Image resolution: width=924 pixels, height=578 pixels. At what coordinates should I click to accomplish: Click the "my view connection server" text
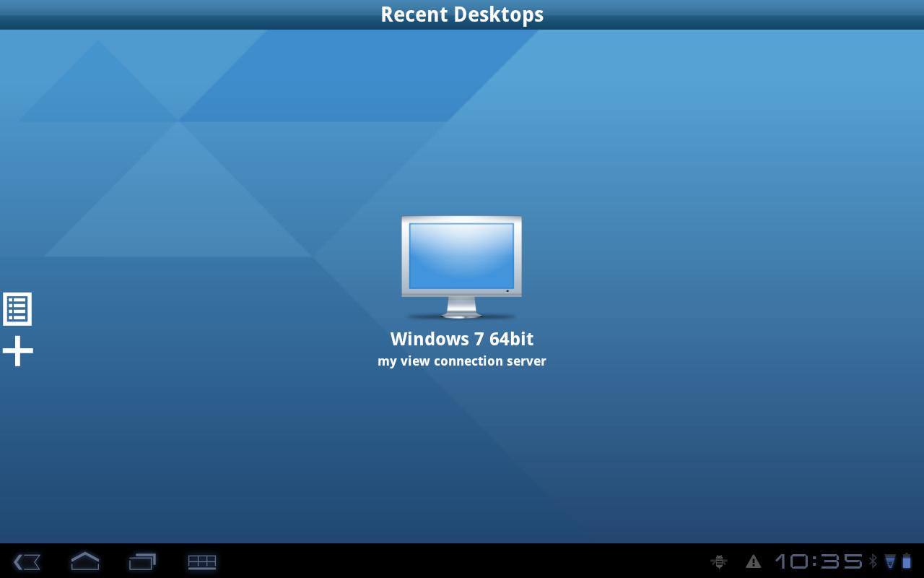click(462, 361)
